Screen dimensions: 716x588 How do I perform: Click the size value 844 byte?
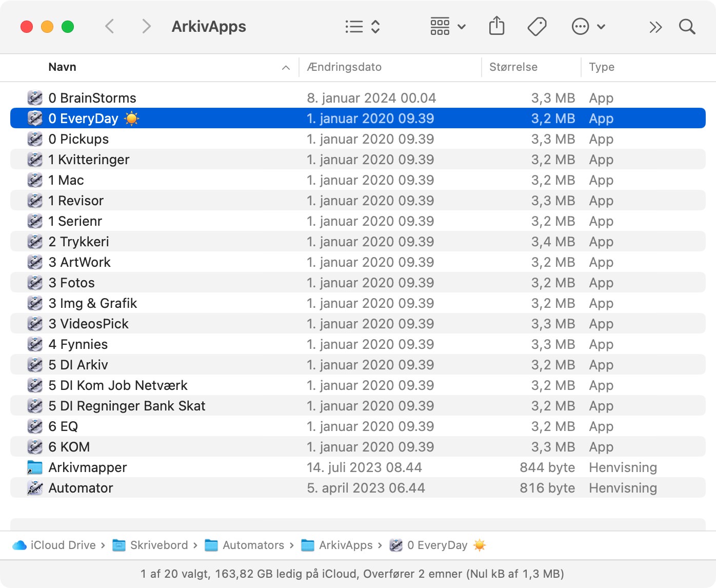pyautogui.click(x=547, y=467)
